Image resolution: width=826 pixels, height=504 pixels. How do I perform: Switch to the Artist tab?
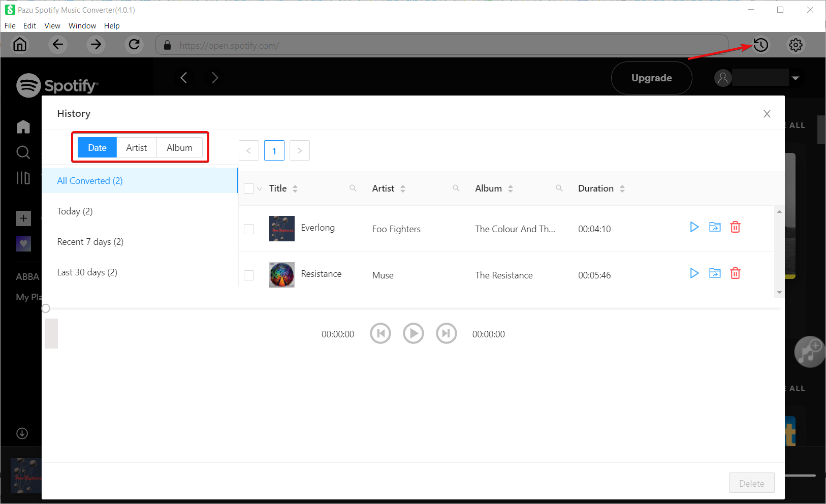137,147
